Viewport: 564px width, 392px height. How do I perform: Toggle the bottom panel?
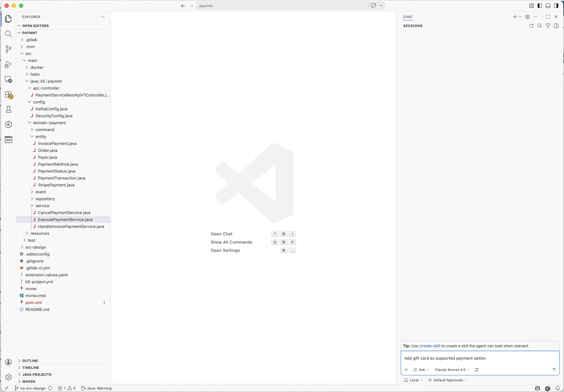pos(548,6)
